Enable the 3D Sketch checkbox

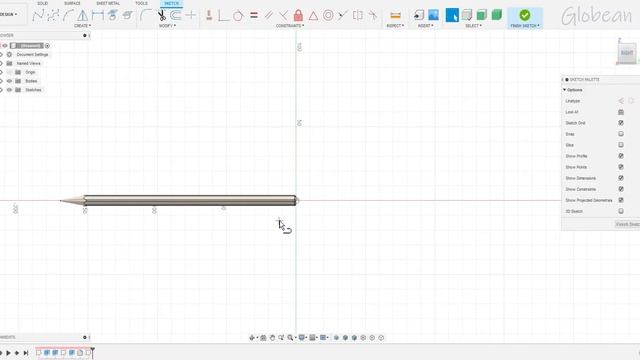[621, 211]
